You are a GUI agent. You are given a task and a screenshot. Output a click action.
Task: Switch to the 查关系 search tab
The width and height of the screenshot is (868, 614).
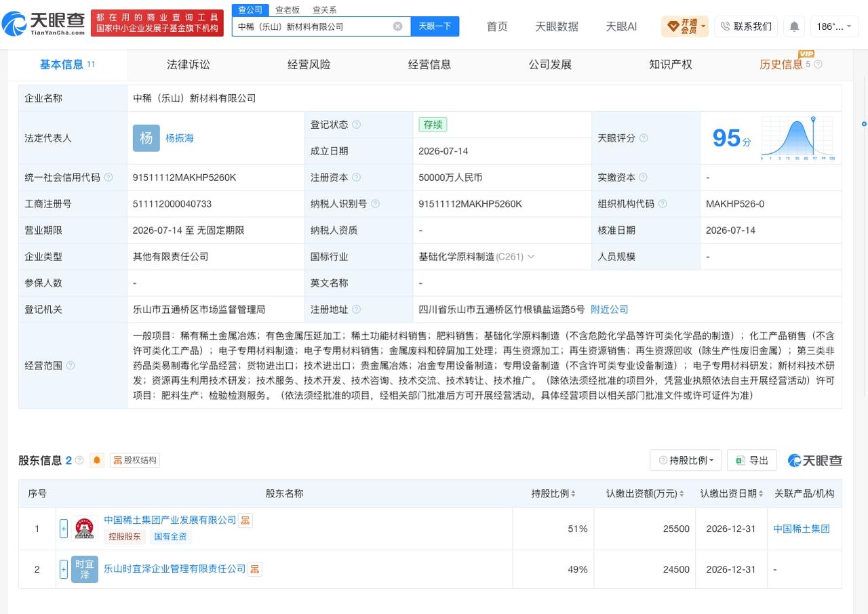(324, 10)
